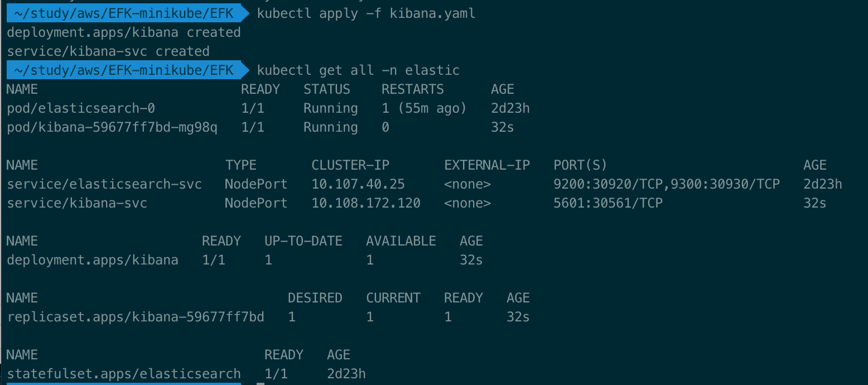Viewport: 868px width, 385px height.
Task: Click the 'kubectl get all -n elastic' command
Action: 358,70
